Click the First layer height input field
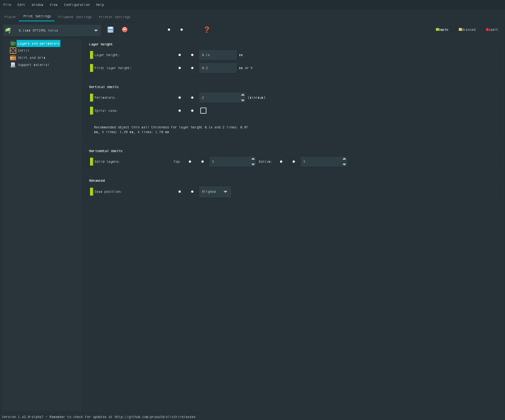This screenshot has height=420, width=505. 218,68
